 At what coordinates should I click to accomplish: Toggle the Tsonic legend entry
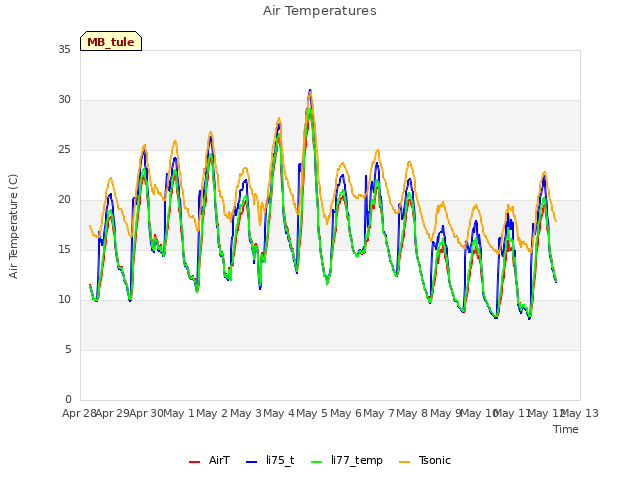pos(425,461)
